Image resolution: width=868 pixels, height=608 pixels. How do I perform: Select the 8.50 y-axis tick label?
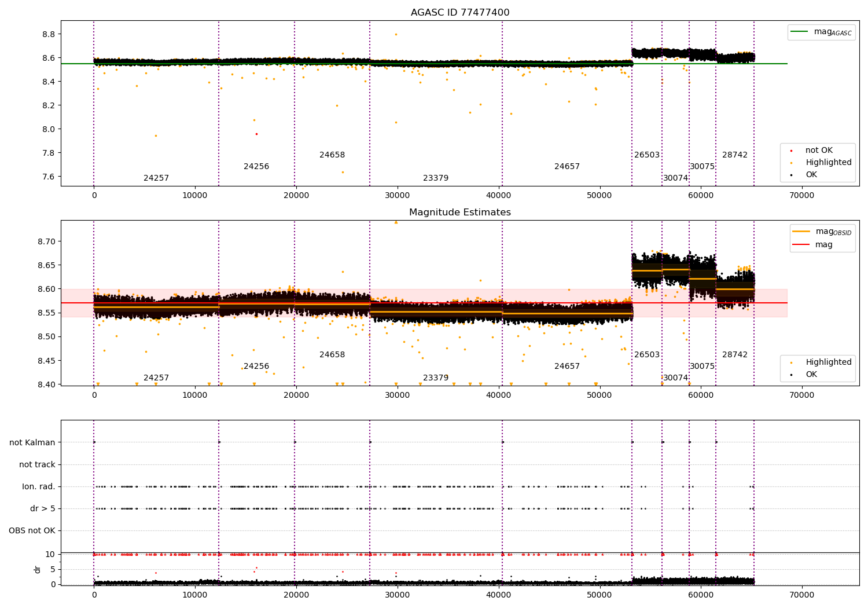(46, 337)
